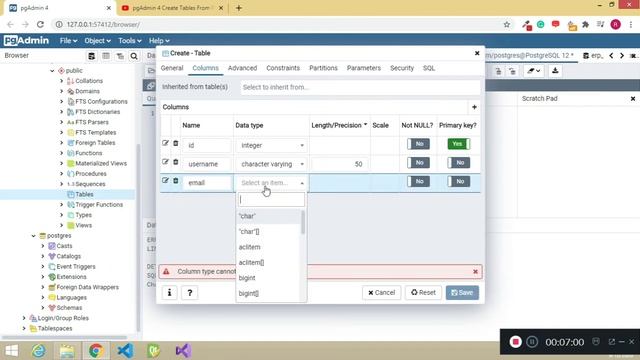Image resolution: width=640 pixels, height=360 pixels.
Task: Click the Inherited from table(s) field
Action: point(360,87)
